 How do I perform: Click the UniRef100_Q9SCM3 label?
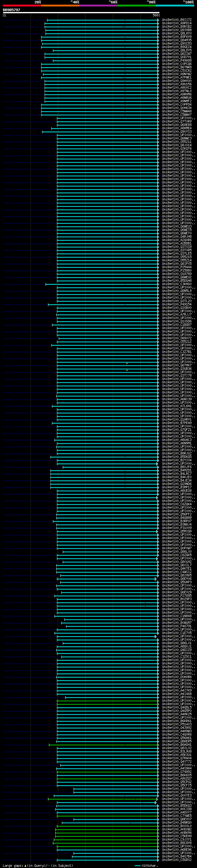tap(177, 43)
